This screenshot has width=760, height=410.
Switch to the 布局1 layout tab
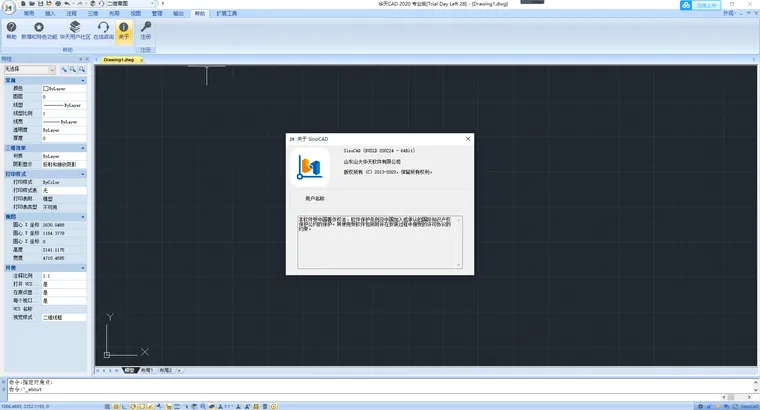tap(147, 370)
